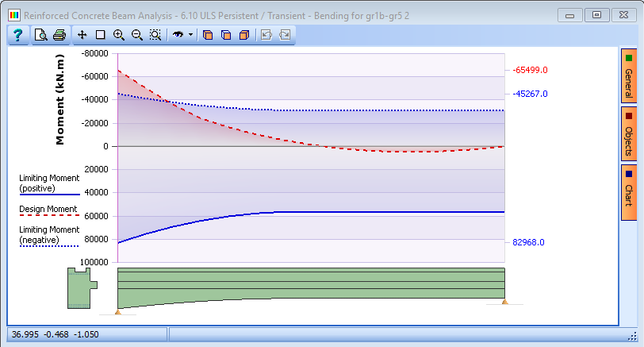
Task: Click the coordinates readout in status bar
Action: point(55,334)
